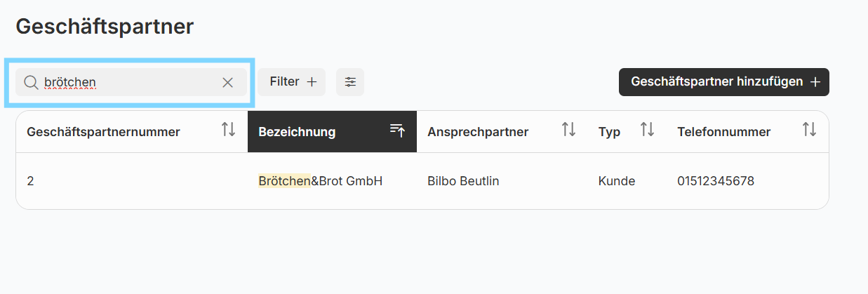Image resolution: width=868 pixels, height=294 pixels.
Task: Sort by Geschäftspartnernummer using arrows icon
Action: [x=228, y=130]
